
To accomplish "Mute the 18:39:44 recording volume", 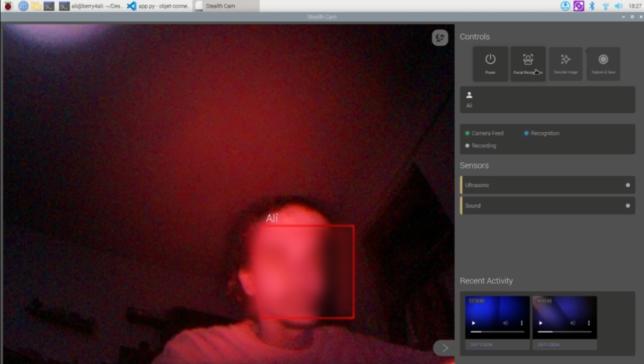I will pos(573,323).
